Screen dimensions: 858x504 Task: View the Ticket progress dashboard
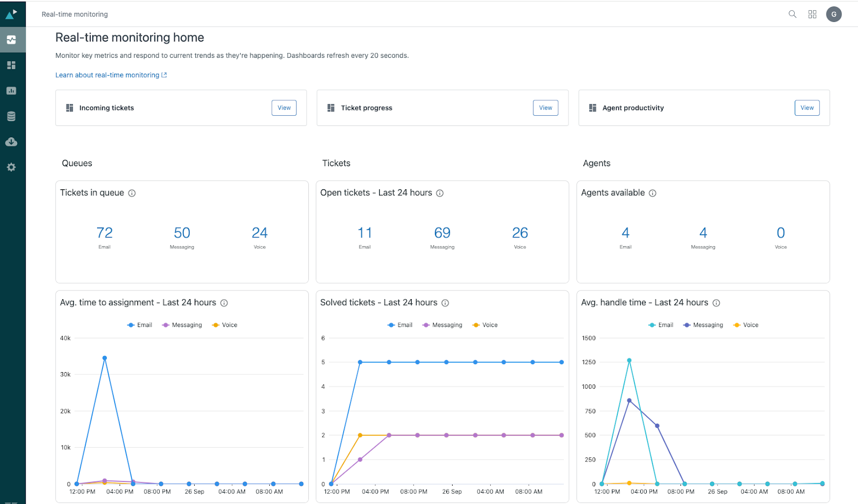click(x=545, y=108)
